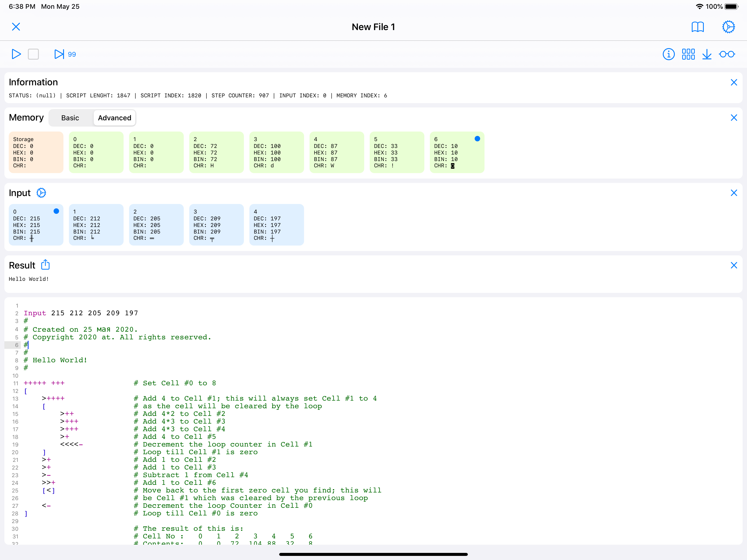Select the Advanced memory tab
This screenshot has height=560, width=747.
click(x=115, y=118)
